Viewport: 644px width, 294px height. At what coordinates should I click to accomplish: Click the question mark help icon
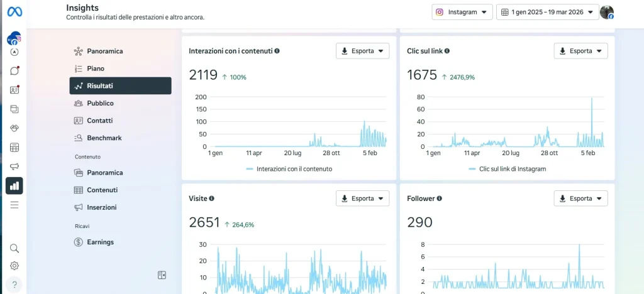[x=14, y=285]
